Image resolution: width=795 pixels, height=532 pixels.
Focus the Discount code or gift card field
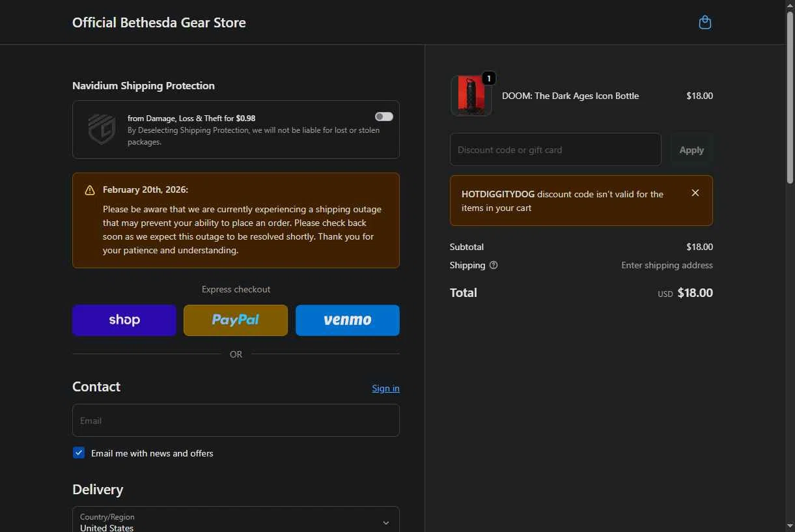click(x=555, y=150)
